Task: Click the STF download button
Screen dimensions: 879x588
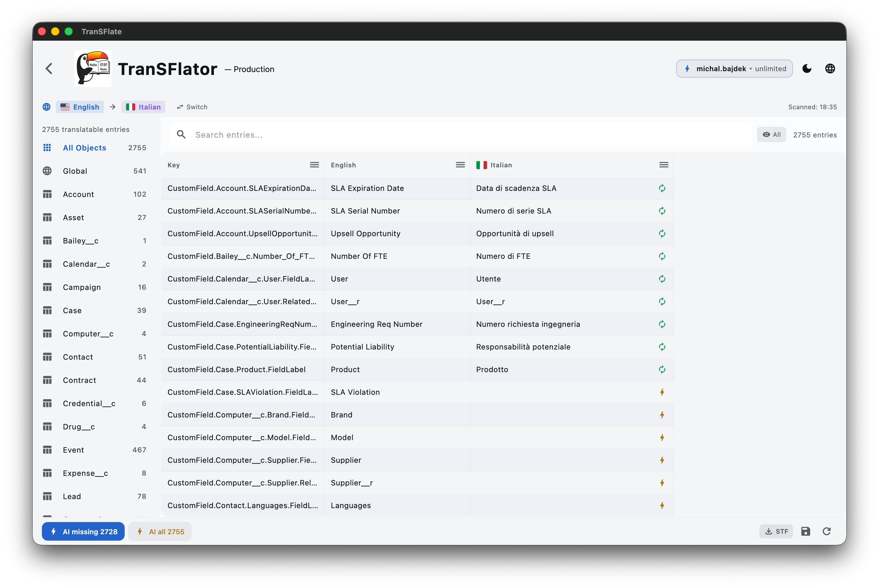Action: pyautogui.click(x=776, y=531)
